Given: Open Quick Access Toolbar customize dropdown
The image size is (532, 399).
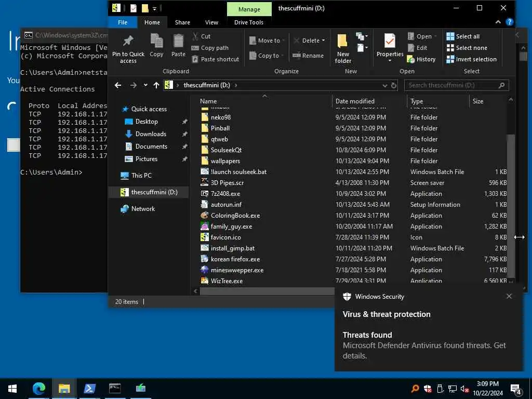Looking at the screenshot, I should pyautogui.click(x=154, y=8).
